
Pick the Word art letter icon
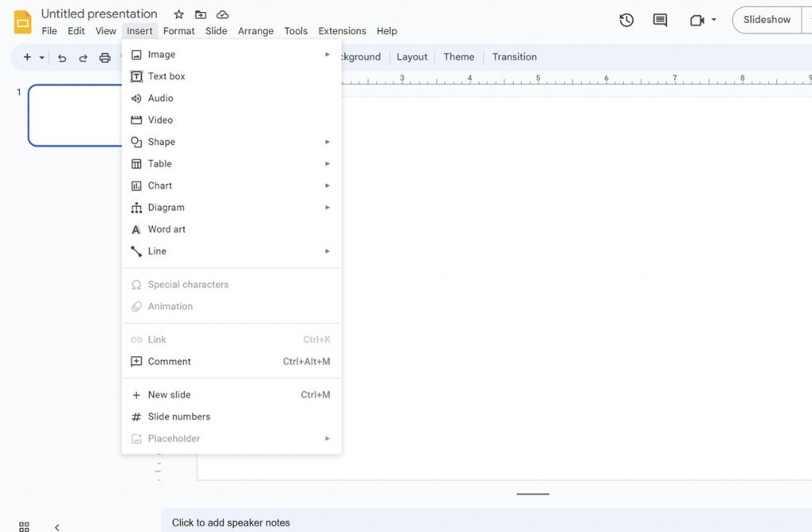coord(136,229)
